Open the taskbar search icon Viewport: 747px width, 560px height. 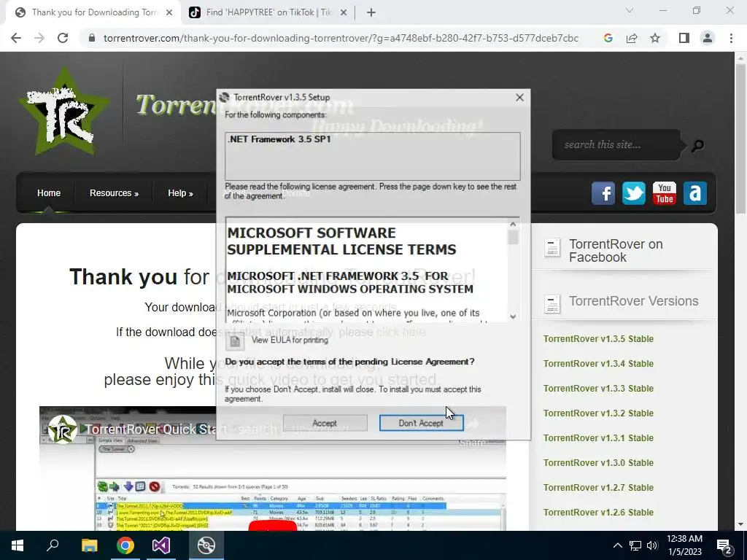coord(53,545)
